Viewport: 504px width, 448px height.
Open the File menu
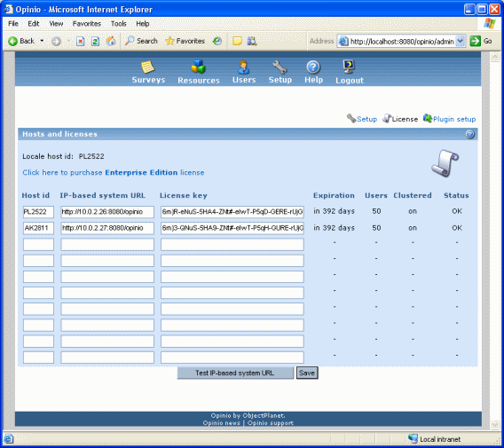pos(13,24)
